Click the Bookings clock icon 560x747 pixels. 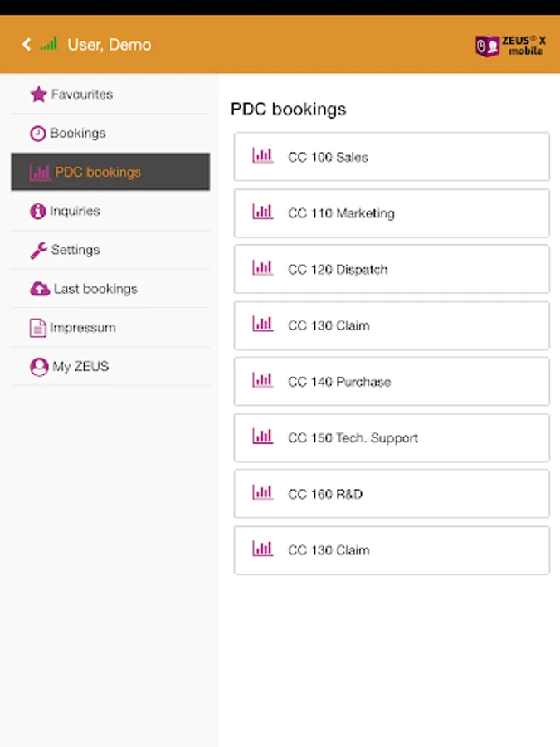[x=38, y=134]
